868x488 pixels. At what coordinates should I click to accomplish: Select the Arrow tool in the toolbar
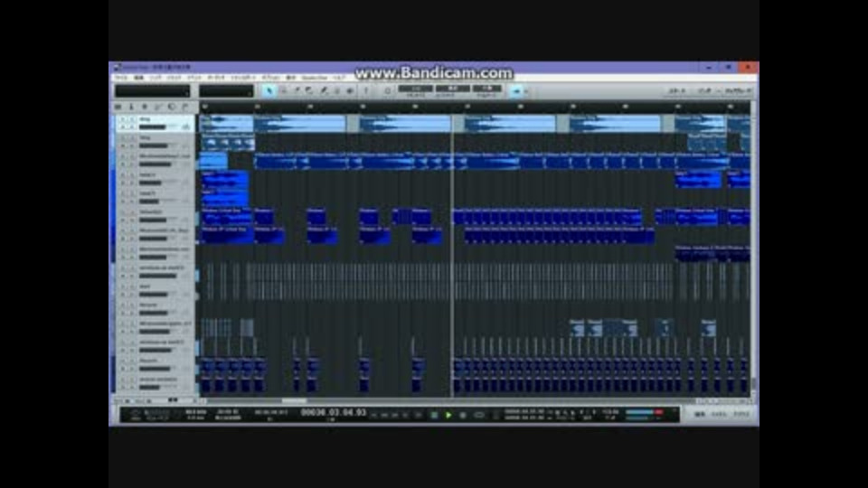pyautogui.click(x=269, y=90)
